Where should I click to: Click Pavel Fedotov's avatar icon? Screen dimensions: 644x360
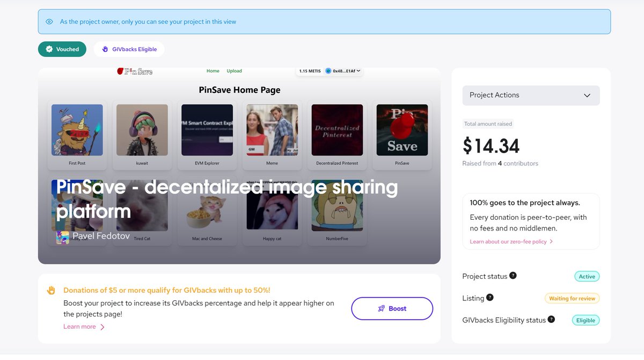tap(63, 237)
